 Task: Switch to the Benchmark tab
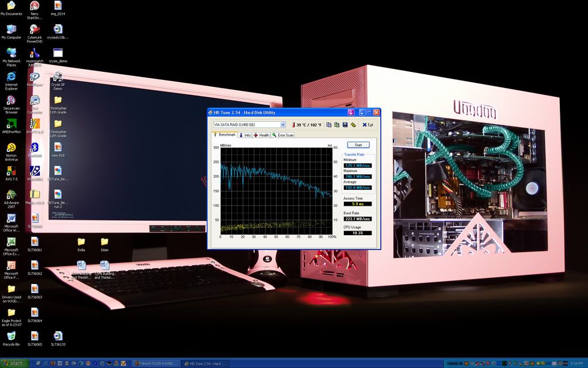tap(225, 135)
